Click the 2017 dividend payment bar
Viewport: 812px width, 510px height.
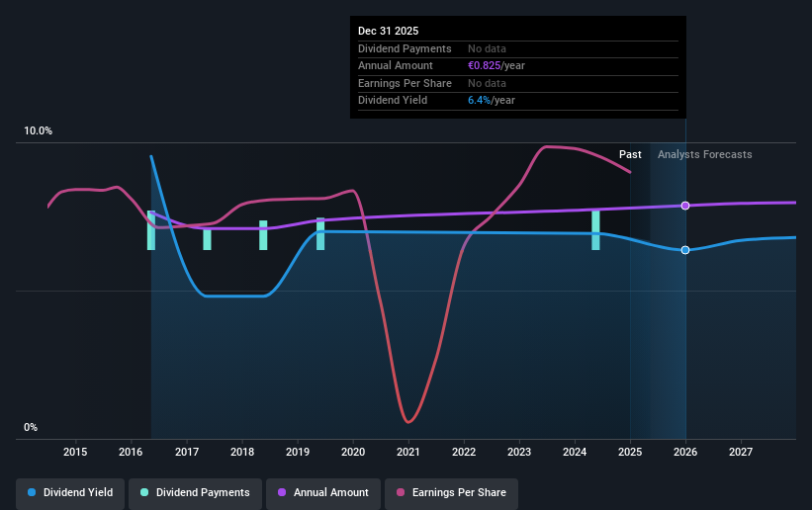[207, 238]
